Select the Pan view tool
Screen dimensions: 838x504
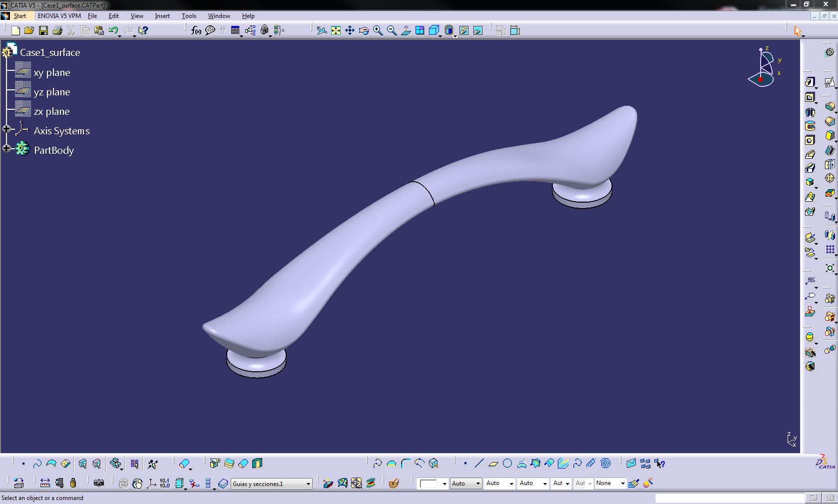point(350,31)
